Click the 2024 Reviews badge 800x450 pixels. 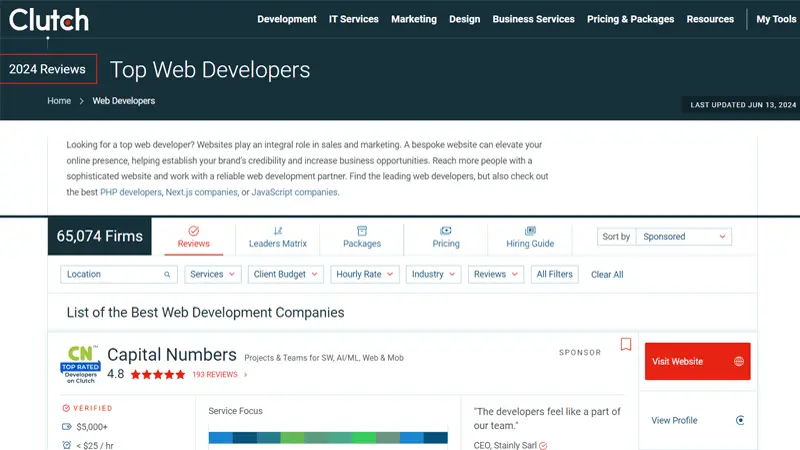48,69
